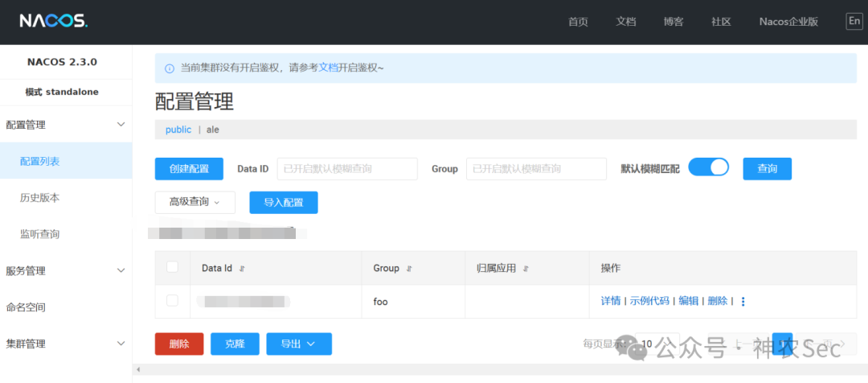
Task: Click the 模式 standalone label
Action: 62,92
